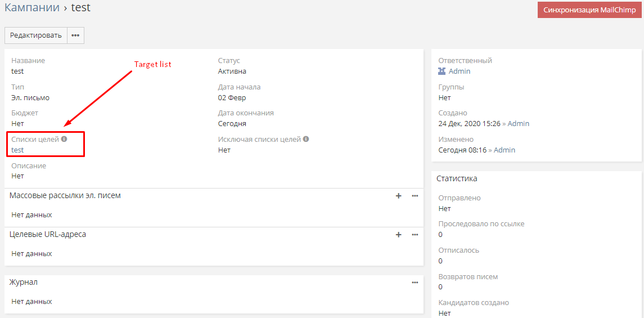Click the Название field value test
The height and width of the screenshot is (318, 644).
point(17,71)
